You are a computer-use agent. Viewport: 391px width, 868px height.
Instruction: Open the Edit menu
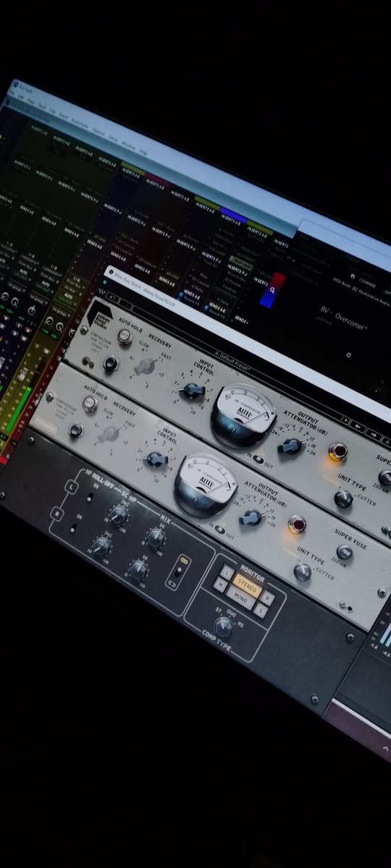tap(20, 98)
